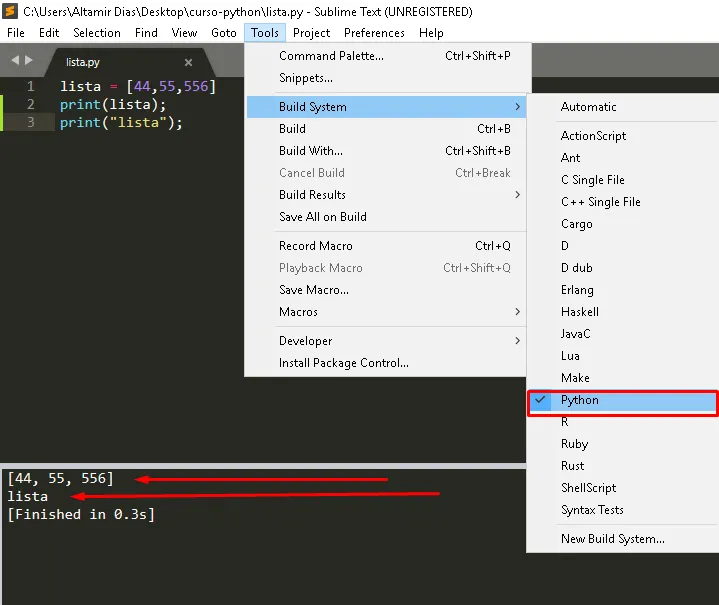Close the lista.py tab

click(188, 62)
